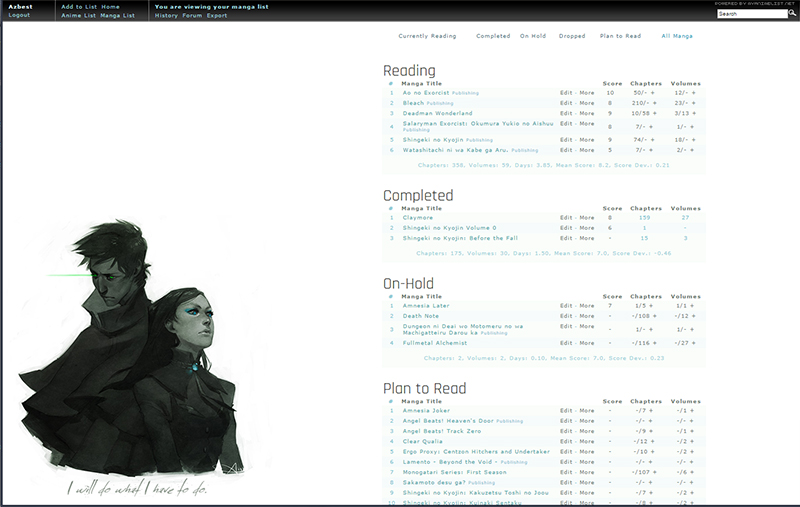Switch to the Completed tab
The width and height of the screenshot is (800, 507).
pos(493,36)
